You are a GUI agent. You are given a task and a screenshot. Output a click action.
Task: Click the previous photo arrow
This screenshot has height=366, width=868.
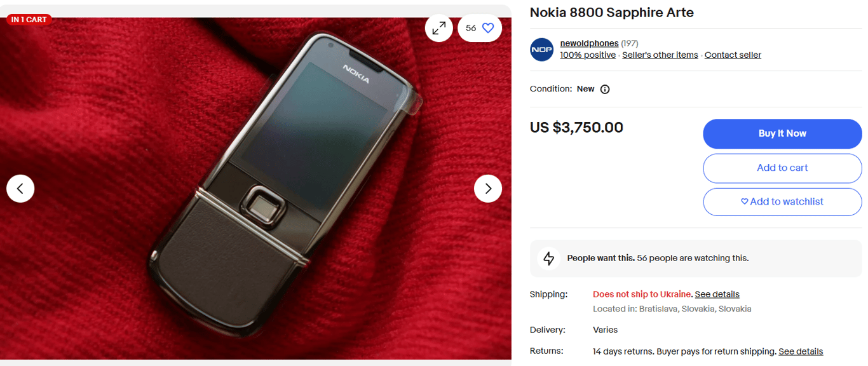click(x=20, y=188)
